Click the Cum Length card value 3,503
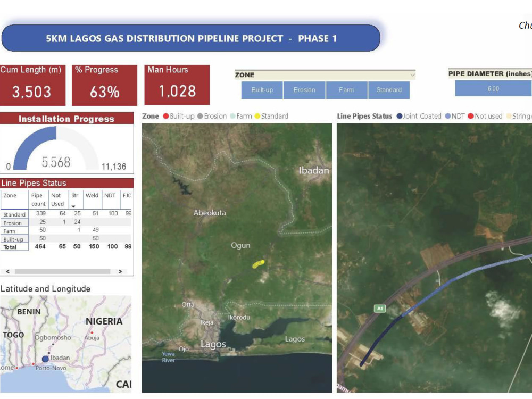 click(31, 92)
